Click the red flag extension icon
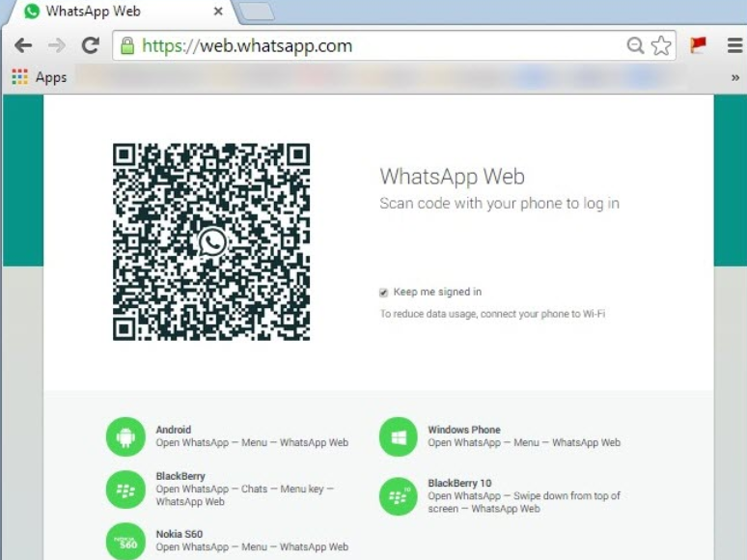The width and height of the screenshot is (747, 560). [x=699, y=45]
